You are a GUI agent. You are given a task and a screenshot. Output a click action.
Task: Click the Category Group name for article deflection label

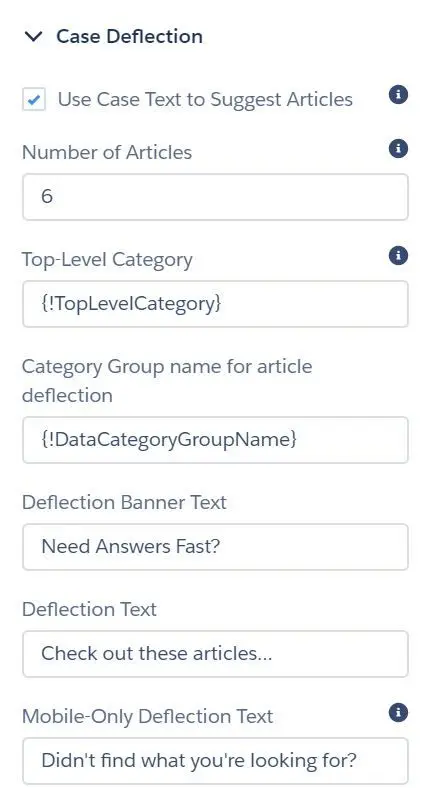(x=167, y=381)
